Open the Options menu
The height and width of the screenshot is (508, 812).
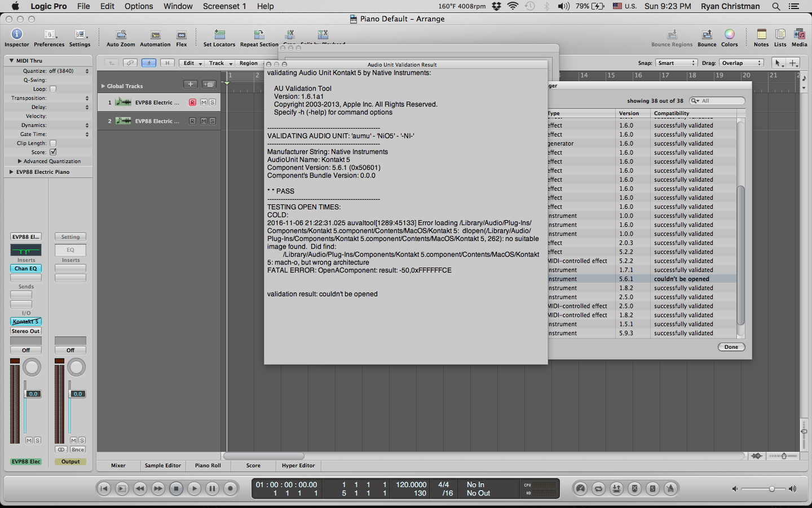[139, 6]
